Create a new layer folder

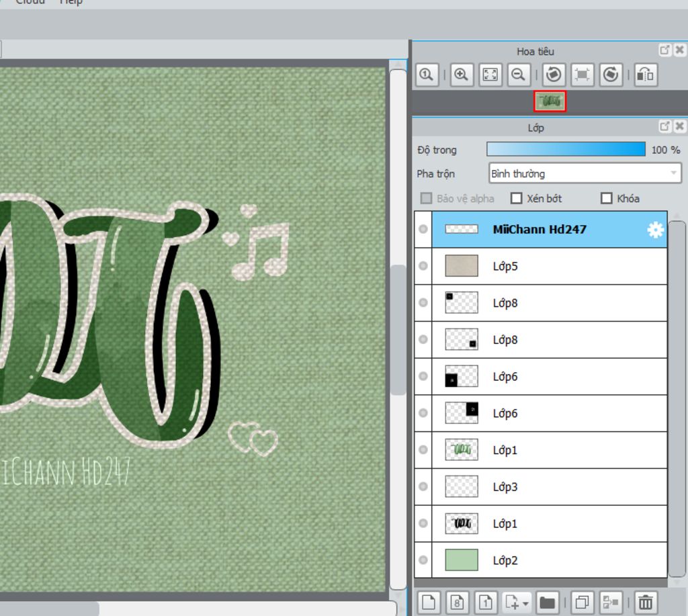click(547, 602)
